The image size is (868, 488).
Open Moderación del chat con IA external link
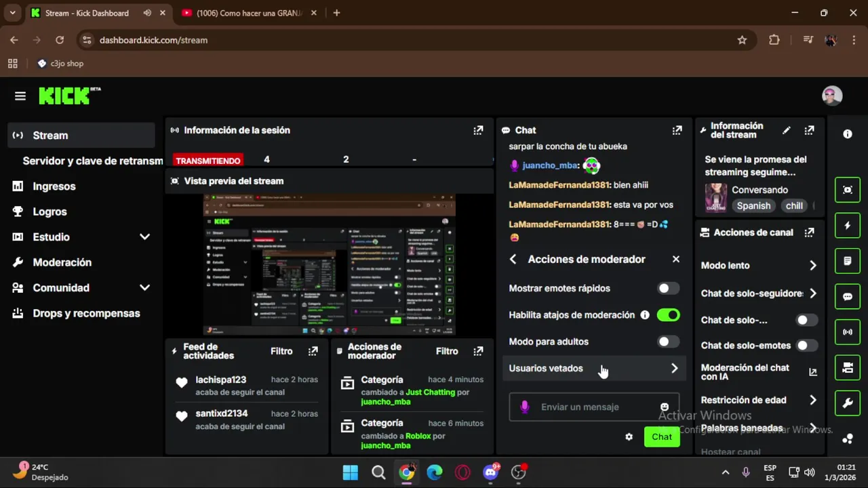pos(813,372)
